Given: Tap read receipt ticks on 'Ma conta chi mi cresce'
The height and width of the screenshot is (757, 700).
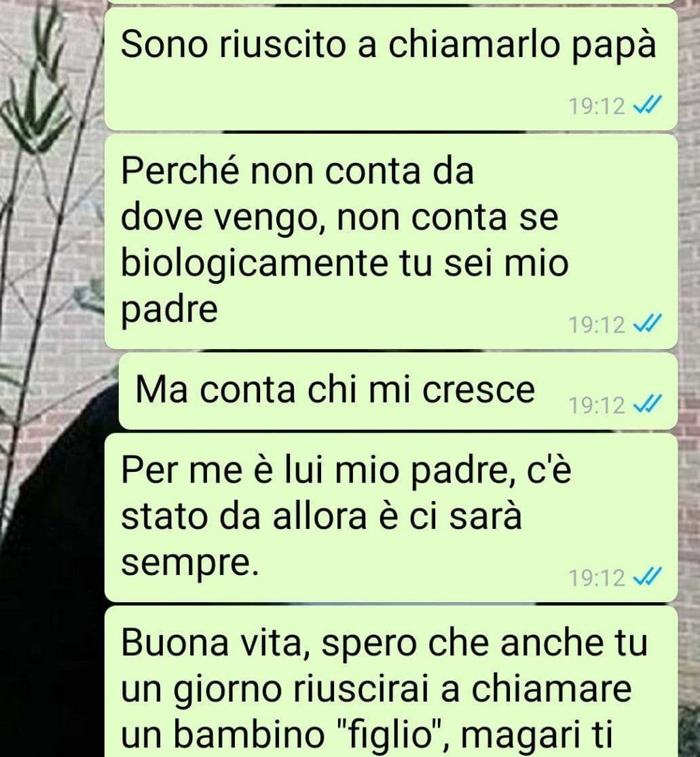Looking at the screenshot, I should pyautogui.click(x=647, y=403).
